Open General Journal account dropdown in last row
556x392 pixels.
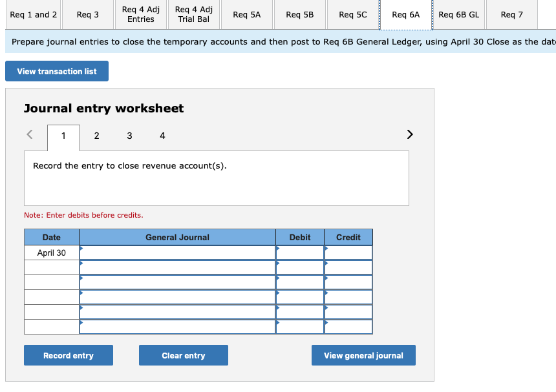coord(177,327)
